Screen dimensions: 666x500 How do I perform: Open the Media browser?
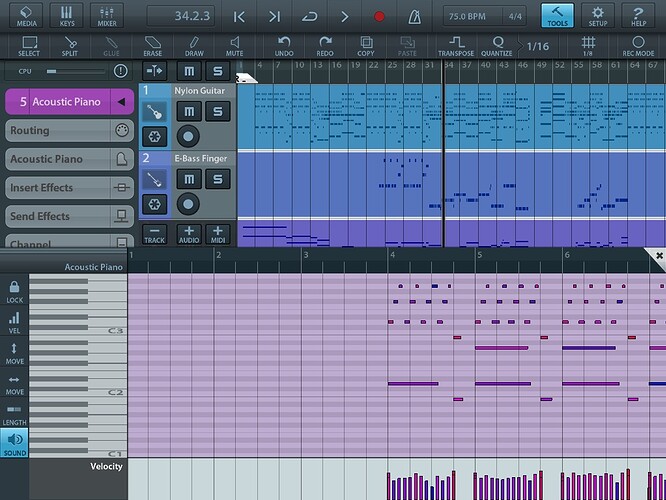point(27,15)
